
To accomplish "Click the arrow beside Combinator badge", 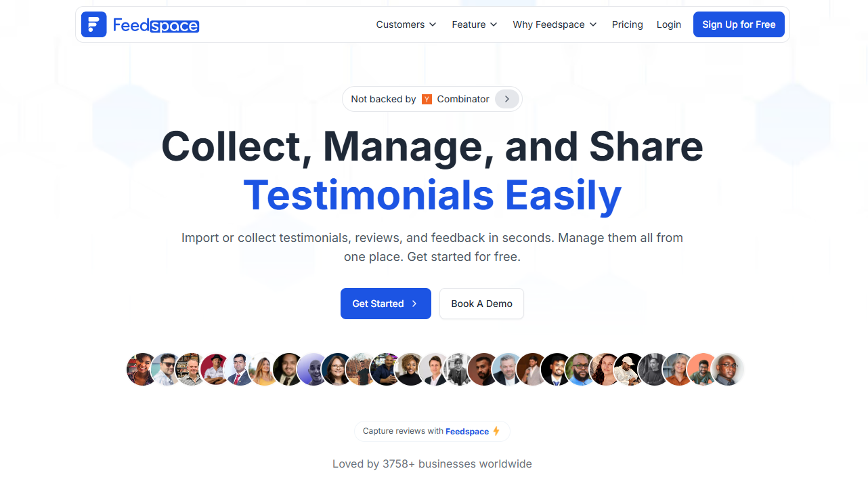I will (507, 99).
